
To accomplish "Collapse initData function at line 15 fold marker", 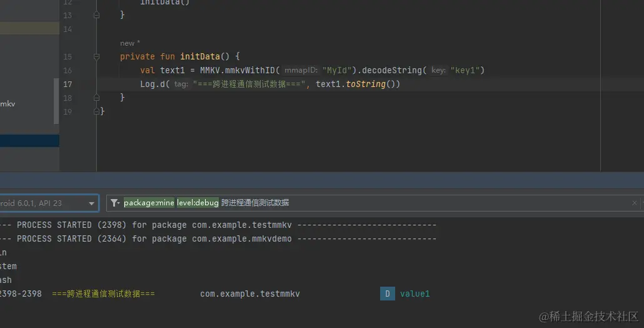I will 96,57.
